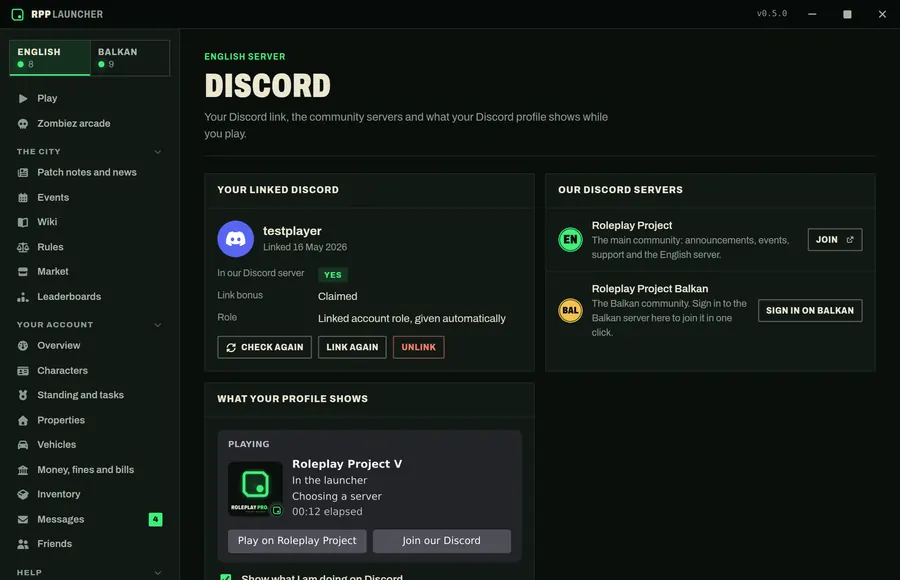Open Money, fines and bills
The image size is (900, 580).
point(89,470)
